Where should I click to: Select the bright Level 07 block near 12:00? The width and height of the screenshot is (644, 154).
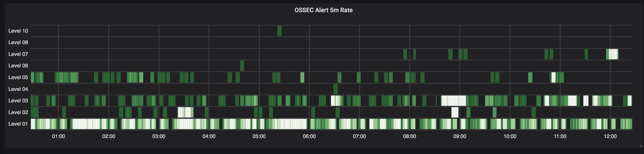click(x=612, y=54)
